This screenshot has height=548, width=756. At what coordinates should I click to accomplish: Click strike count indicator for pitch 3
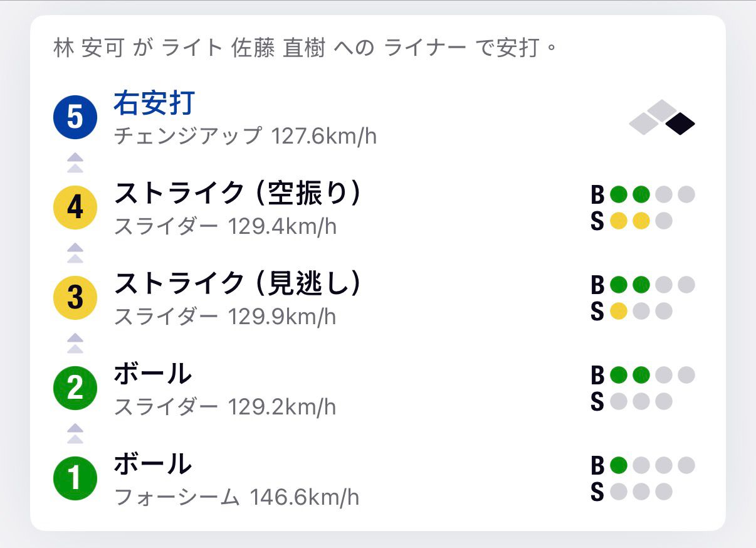pyautogui.click(x=632, y=312)
